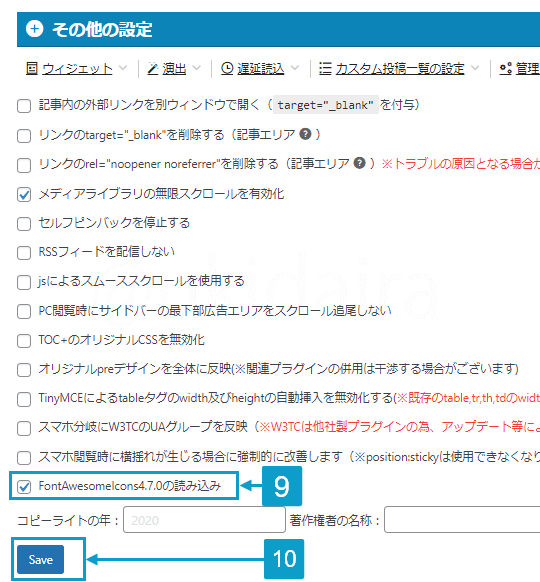Enable セルフピンバックを停止する checkbox
Screen dimensions: 540x582
click(24, 224)
